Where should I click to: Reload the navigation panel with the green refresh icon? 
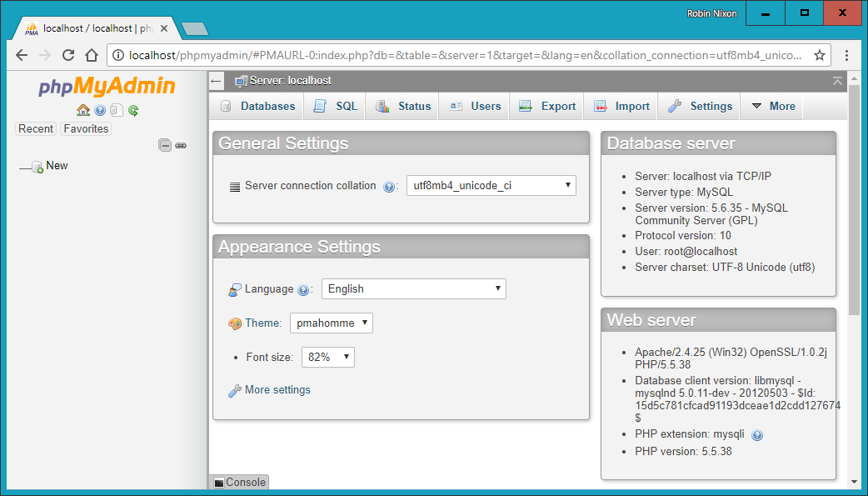pos(133,110)
